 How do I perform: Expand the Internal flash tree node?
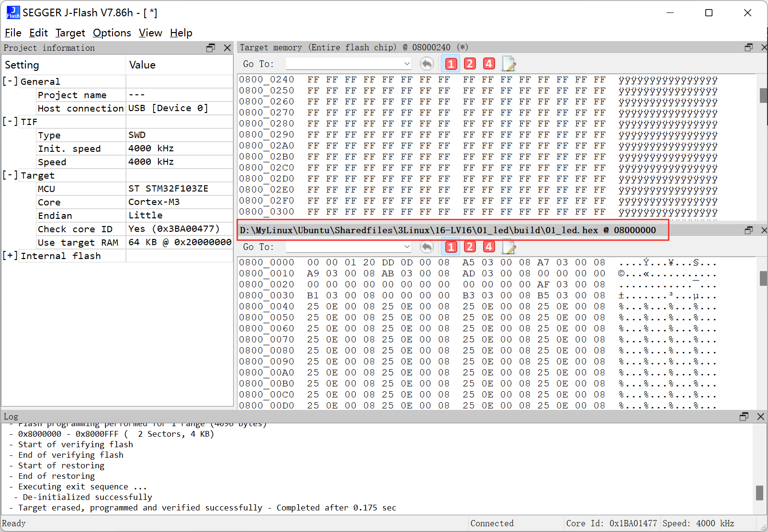tap(10, 256)
